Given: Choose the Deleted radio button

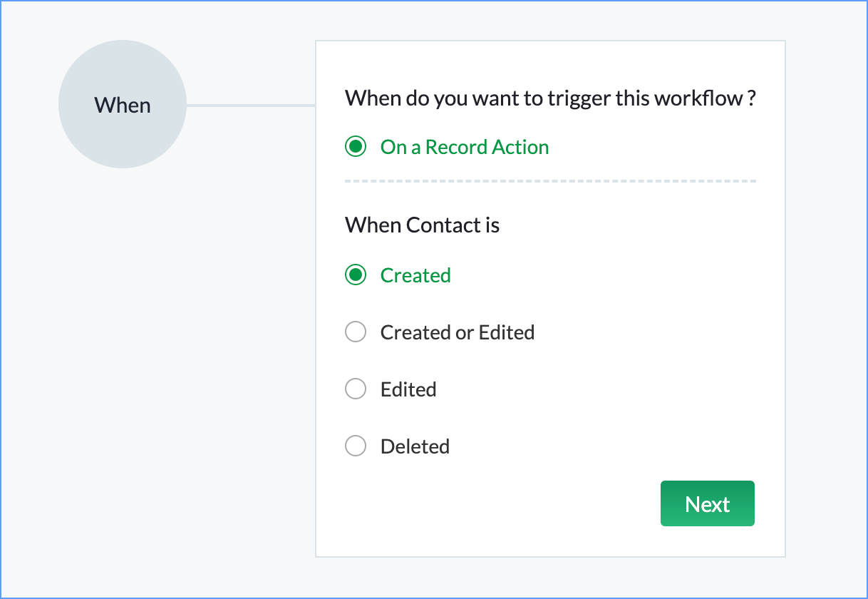Looking at the screenshot, I should [356, 446].
